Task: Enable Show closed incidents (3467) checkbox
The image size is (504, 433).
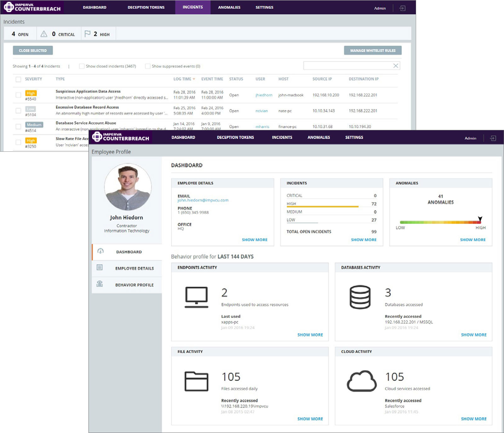Action: [x=82, y=66]
